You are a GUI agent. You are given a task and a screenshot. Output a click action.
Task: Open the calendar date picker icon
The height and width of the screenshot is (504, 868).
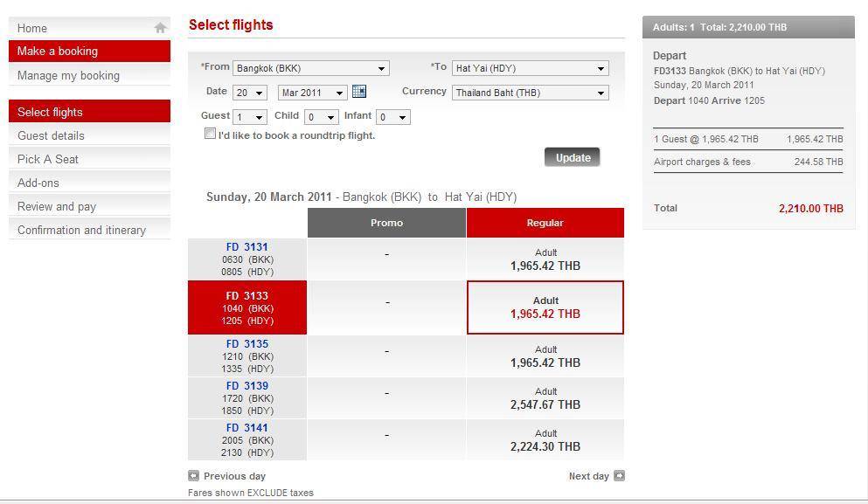pyautogui.click(x=358, y=92)
